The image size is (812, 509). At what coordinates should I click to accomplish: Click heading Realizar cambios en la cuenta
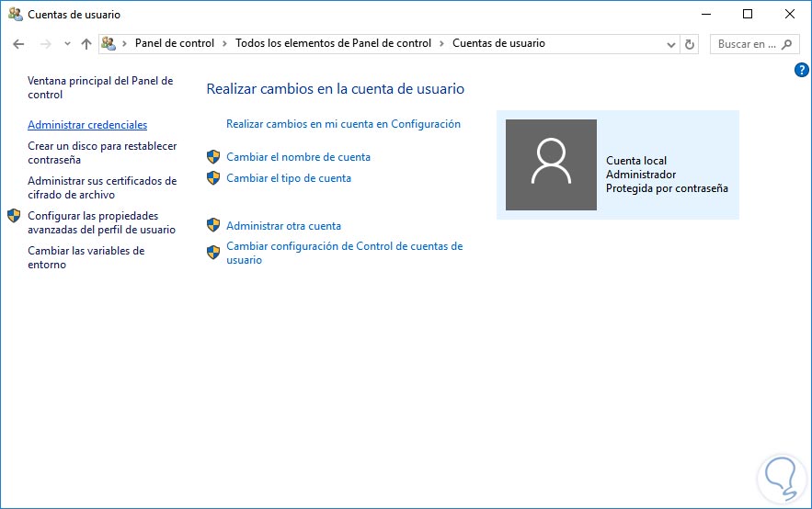point(336,89)
